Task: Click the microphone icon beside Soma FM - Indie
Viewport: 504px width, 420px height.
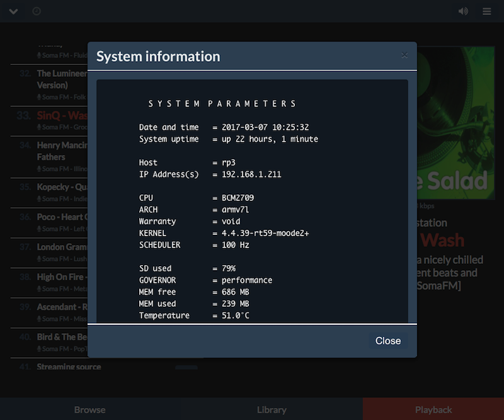Action: pos(39,199)
